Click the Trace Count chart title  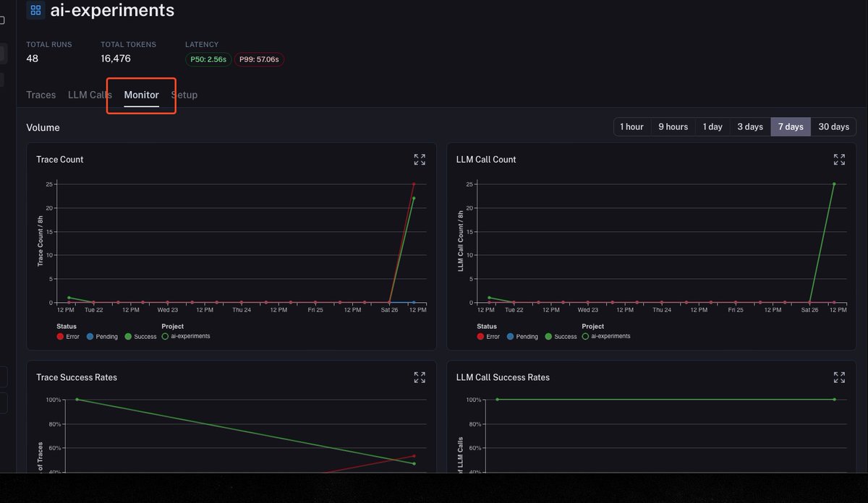(60, 160)
